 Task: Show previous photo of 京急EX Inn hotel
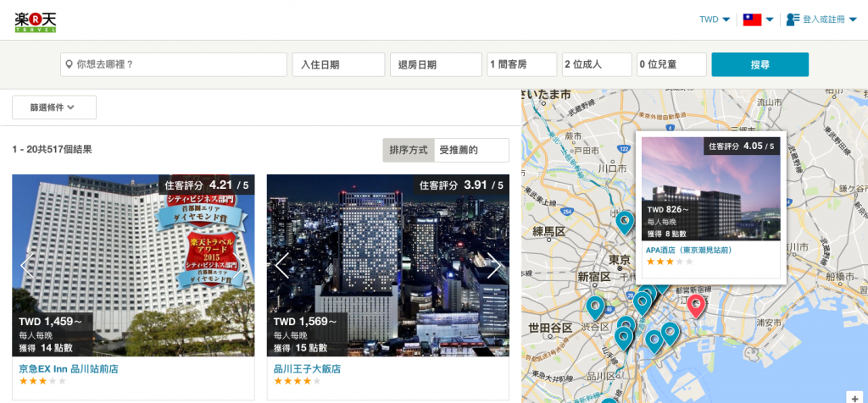click(x=27, y=266)
